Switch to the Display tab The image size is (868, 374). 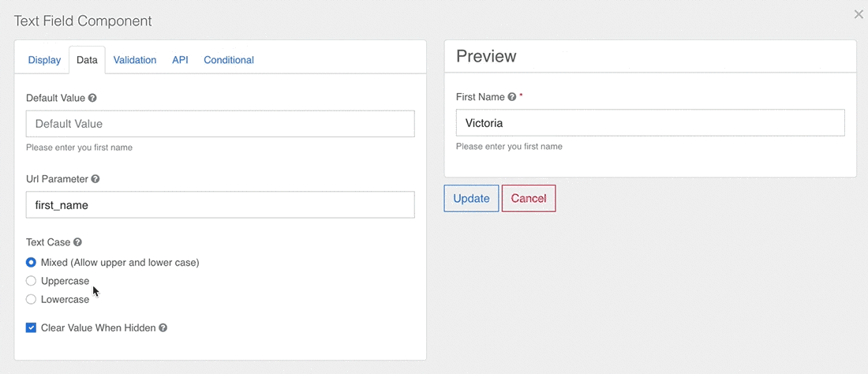point(44,60)
